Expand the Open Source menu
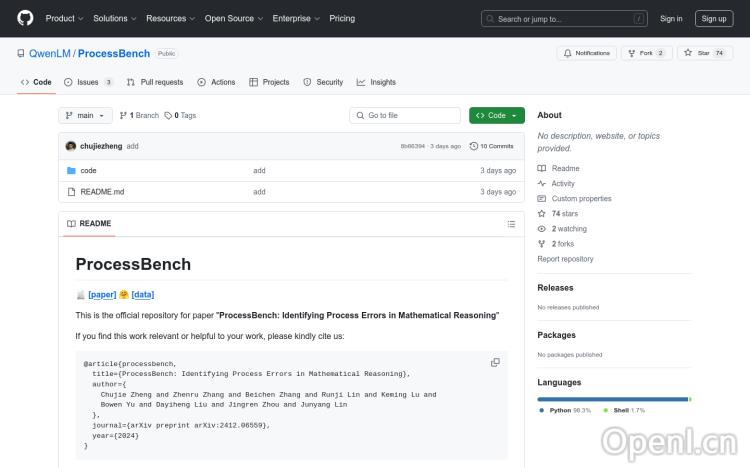 pyautogui.click(x=234, y=18)
